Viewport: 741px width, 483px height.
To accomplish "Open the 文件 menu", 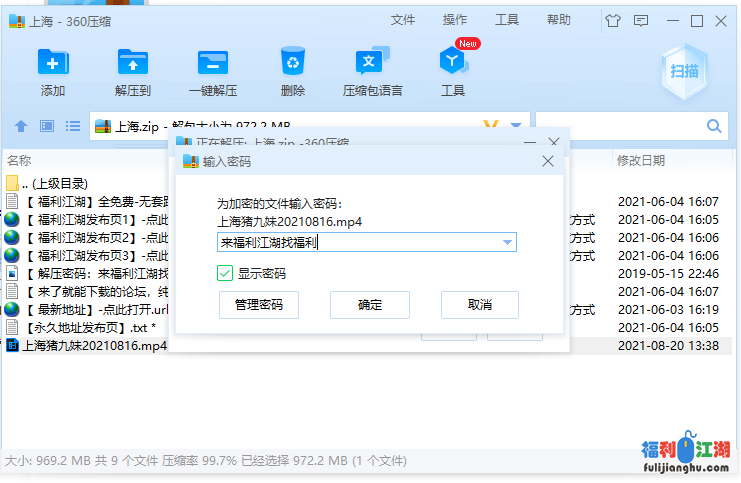I will (x=403, y=20).
